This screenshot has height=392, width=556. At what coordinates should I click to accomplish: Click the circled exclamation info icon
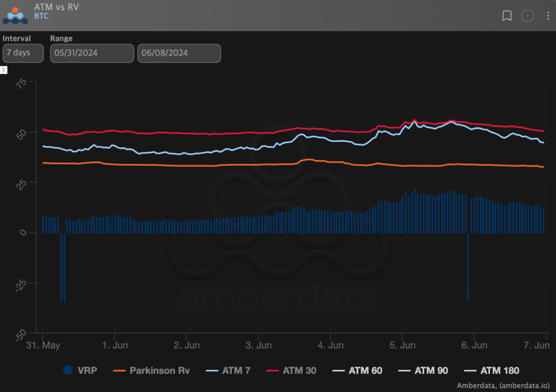click(x=527, y=16)
